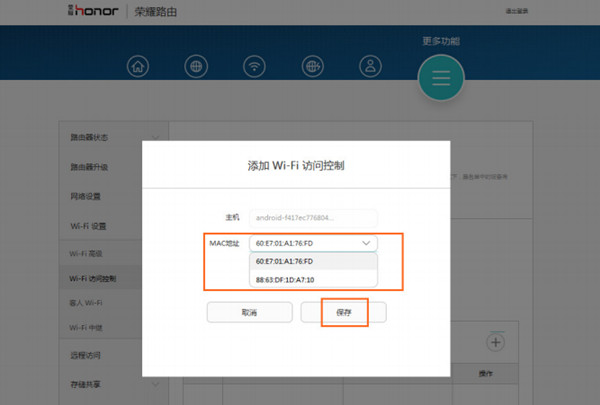Open the Home icon in top navigation
The height and width of the screenshot is (405, 600).
(x=138, y=67)
